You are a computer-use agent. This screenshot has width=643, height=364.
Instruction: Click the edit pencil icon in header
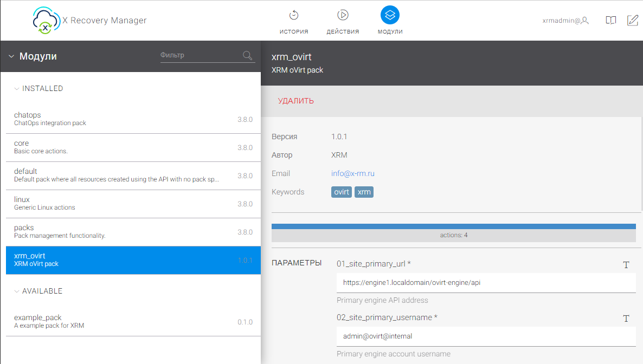pyautogui.click(x=632, y=21)
